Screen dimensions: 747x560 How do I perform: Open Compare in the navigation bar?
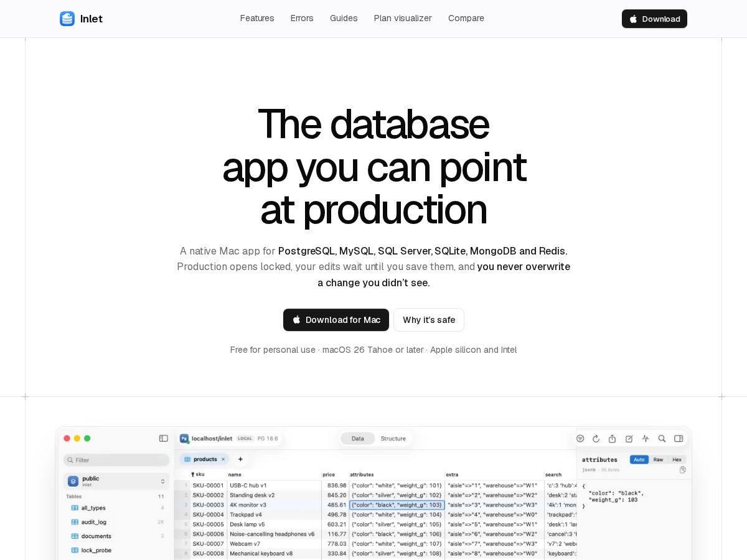(466, 18)
